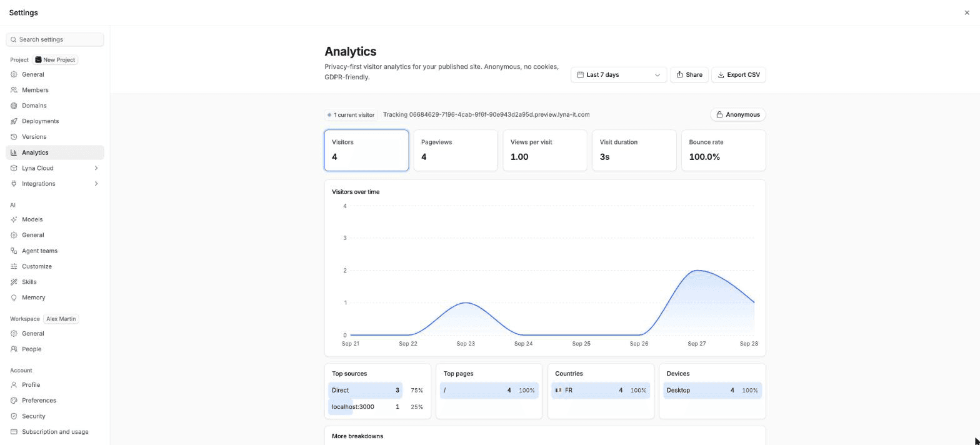
Task: Click the Deployments icon in sidebar
Action: [x=14, y=121]
